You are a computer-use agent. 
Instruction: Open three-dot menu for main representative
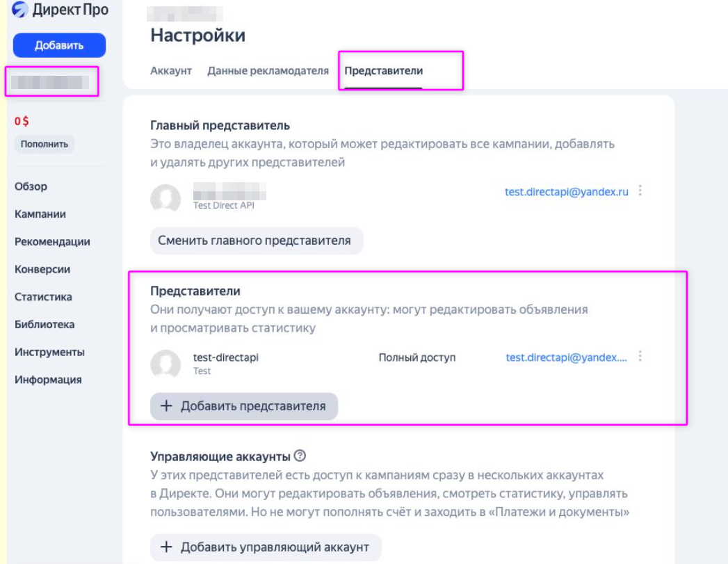click(x=640, y=191)
